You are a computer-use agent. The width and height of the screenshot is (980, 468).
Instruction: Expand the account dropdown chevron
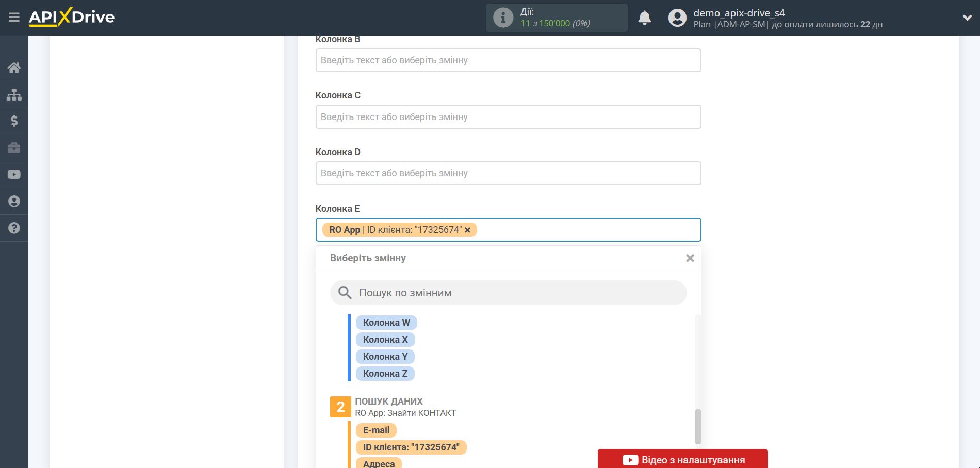pyautogui.click(x=967, y=18)
